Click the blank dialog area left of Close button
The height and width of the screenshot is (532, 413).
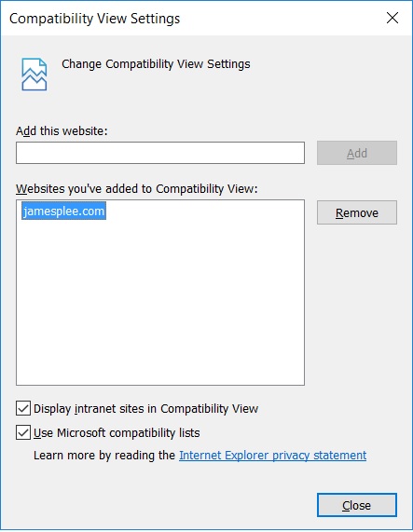coord(159,505)
